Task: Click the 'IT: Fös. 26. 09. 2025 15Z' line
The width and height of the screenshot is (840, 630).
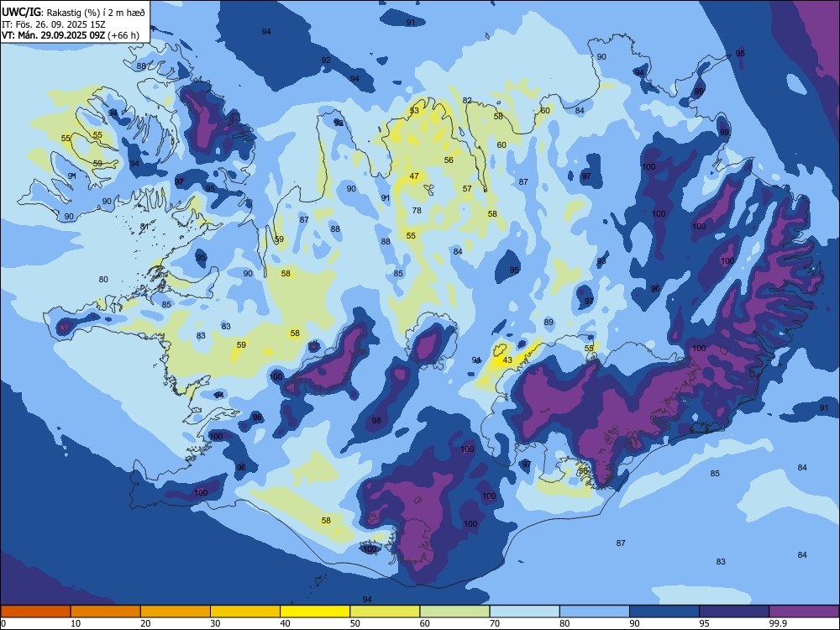Action: [54, 24]
